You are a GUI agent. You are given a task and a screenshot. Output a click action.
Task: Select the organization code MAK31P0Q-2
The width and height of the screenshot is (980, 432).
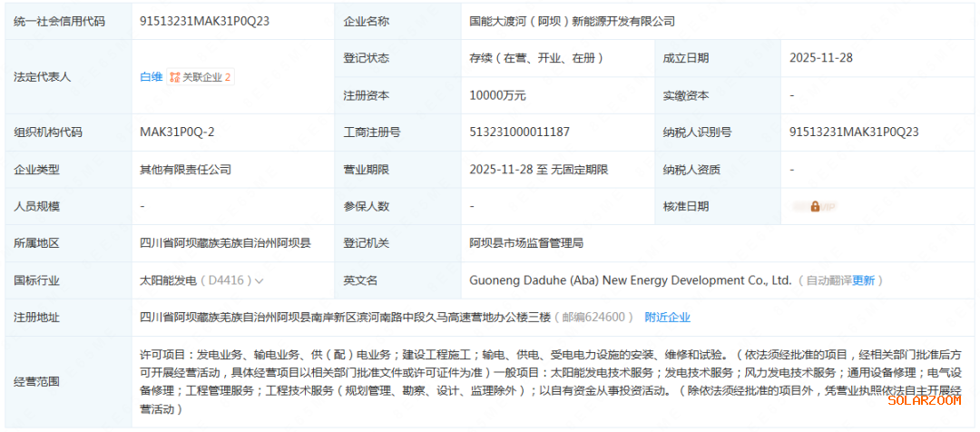tap(177, 133)
